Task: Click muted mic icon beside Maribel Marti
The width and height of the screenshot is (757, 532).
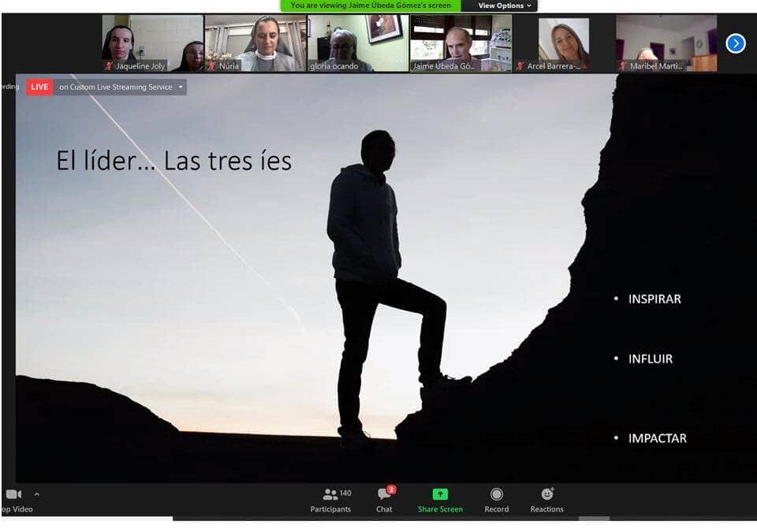Action: click(623, 65)
